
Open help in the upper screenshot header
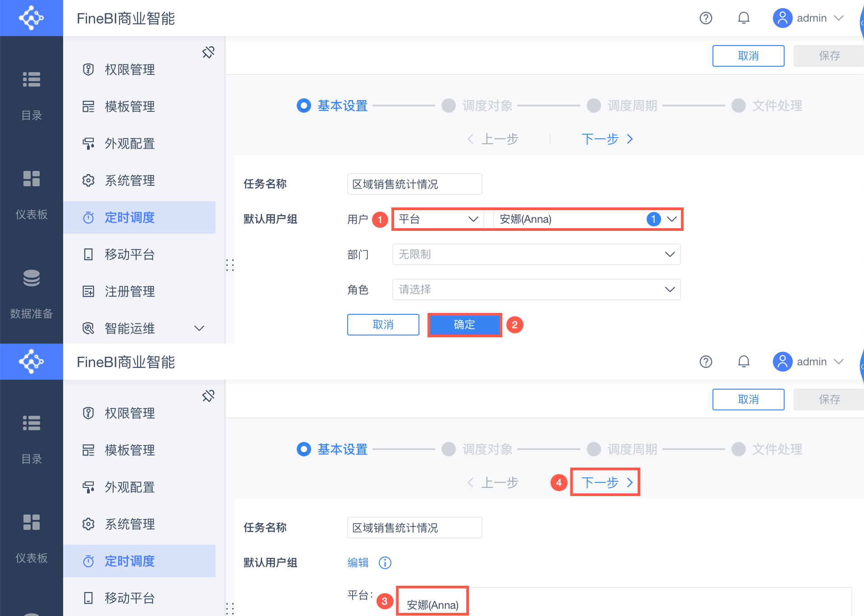[x=706, y=18]
